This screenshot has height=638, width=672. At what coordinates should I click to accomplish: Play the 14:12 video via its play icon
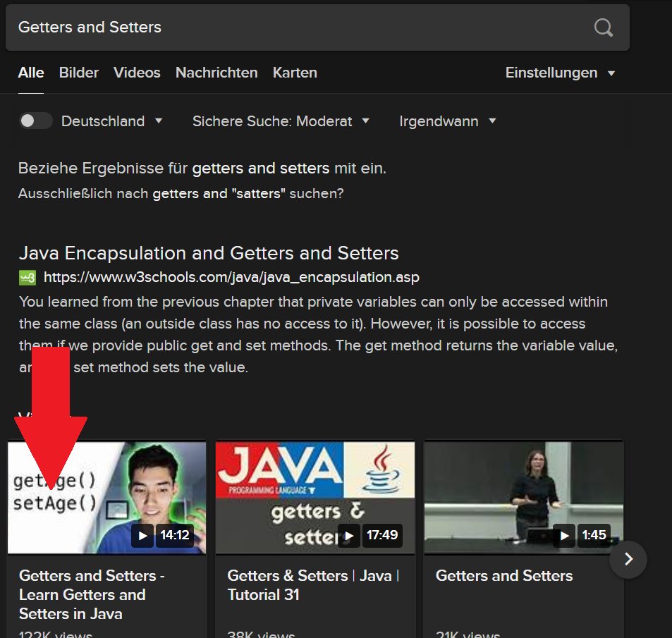tap(142, 535)
